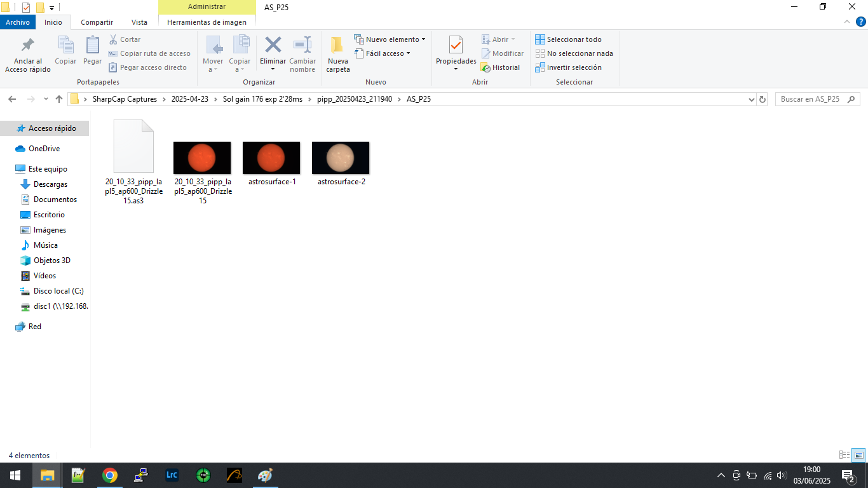Click No seleccionar nada
The width and height of the screenshot is (868, 488).
point(574,53)
